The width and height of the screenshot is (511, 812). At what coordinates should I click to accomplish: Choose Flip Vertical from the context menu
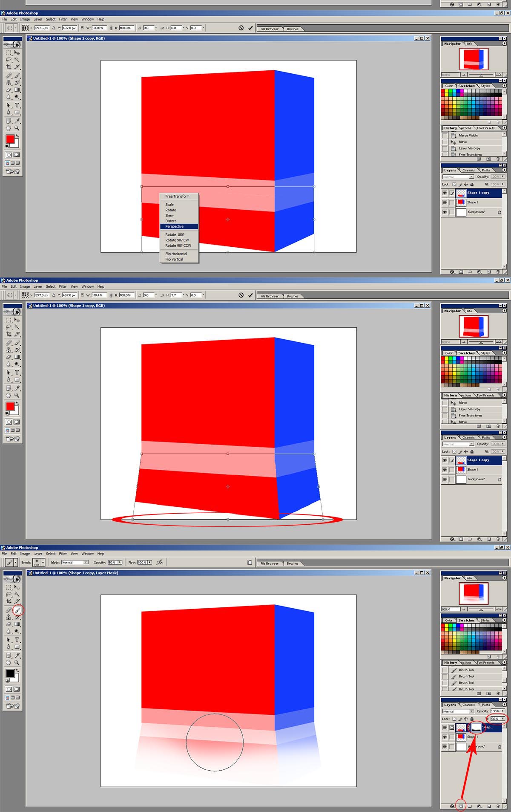pyautogui.click(x=179, y=259)
